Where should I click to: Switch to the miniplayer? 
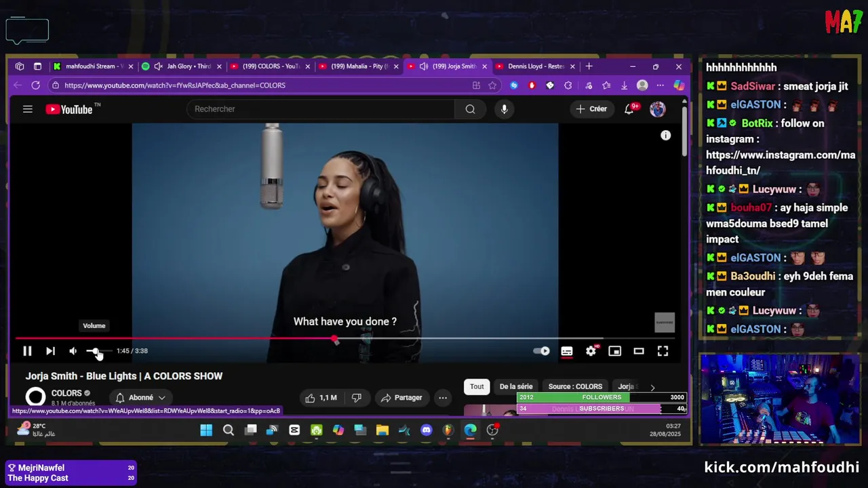(615, 351)
